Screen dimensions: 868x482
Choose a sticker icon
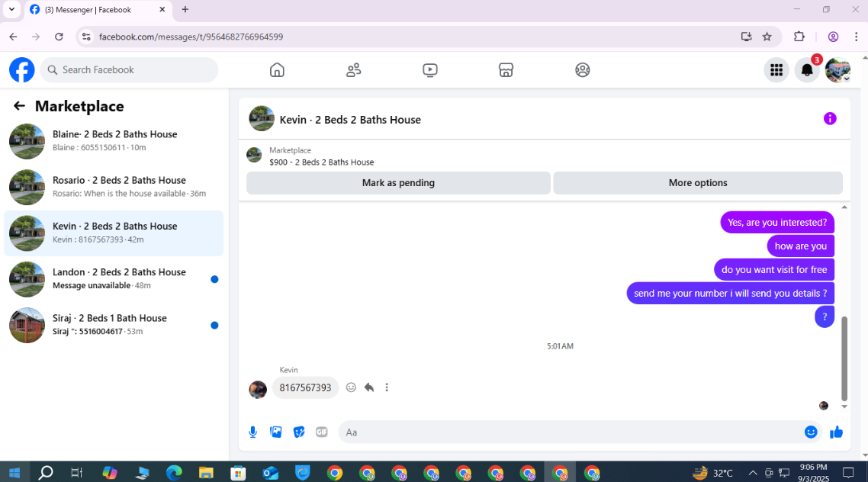299,432
